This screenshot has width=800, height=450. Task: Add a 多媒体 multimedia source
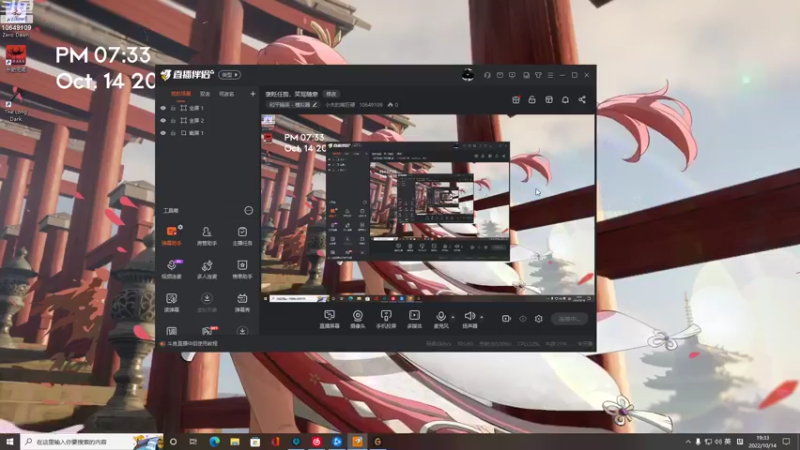point(414,319)
